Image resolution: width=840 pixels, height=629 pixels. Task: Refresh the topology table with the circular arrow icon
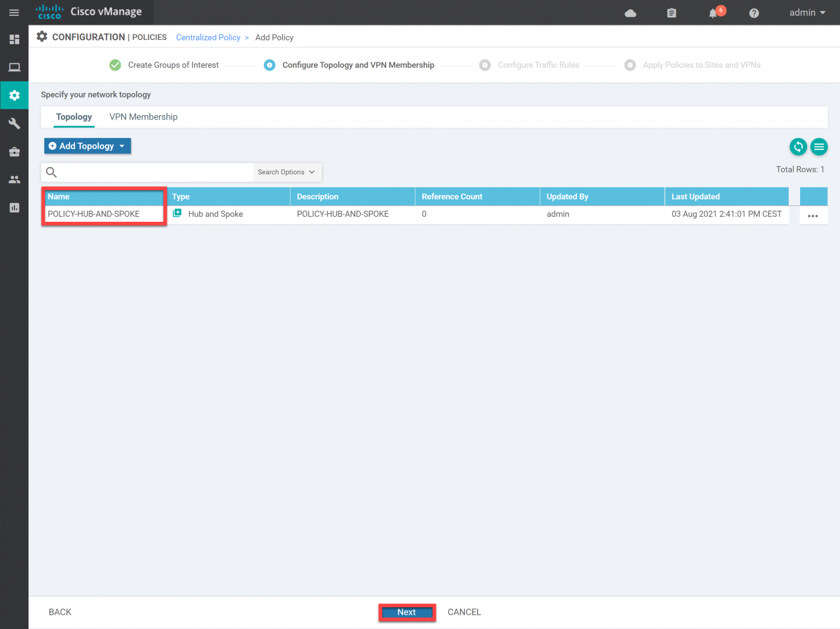pos(798,146)
